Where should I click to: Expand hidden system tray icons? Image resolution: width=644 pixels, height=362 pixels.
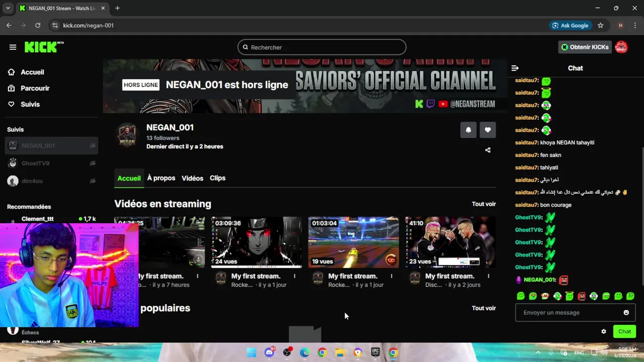coord(538,352)
